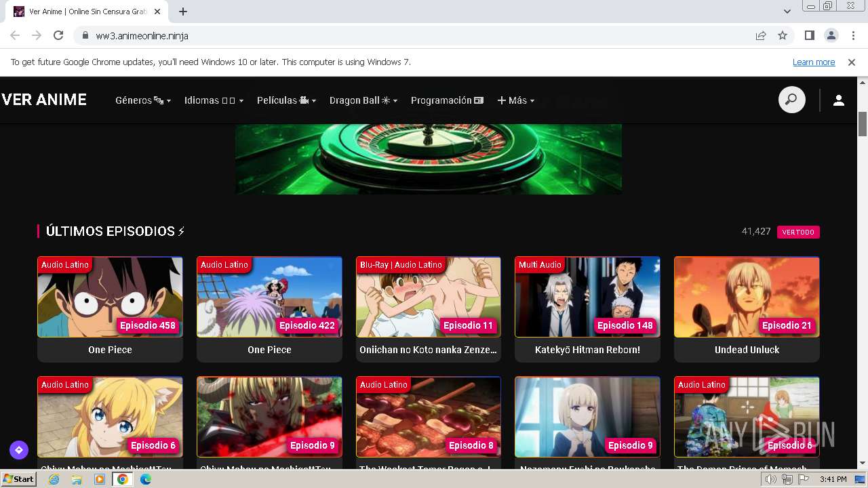This screenshot has width=868, height=488.
Task: Open One Piece Episodio 458 thumbnail
Action: tap(110, 297)
